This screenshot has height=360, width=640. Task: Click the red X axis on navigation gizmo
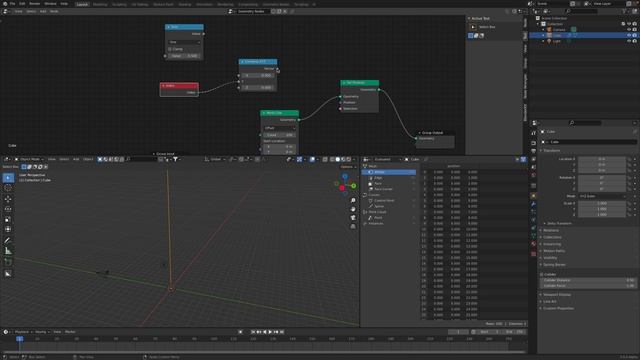click(x=342, y=188)
